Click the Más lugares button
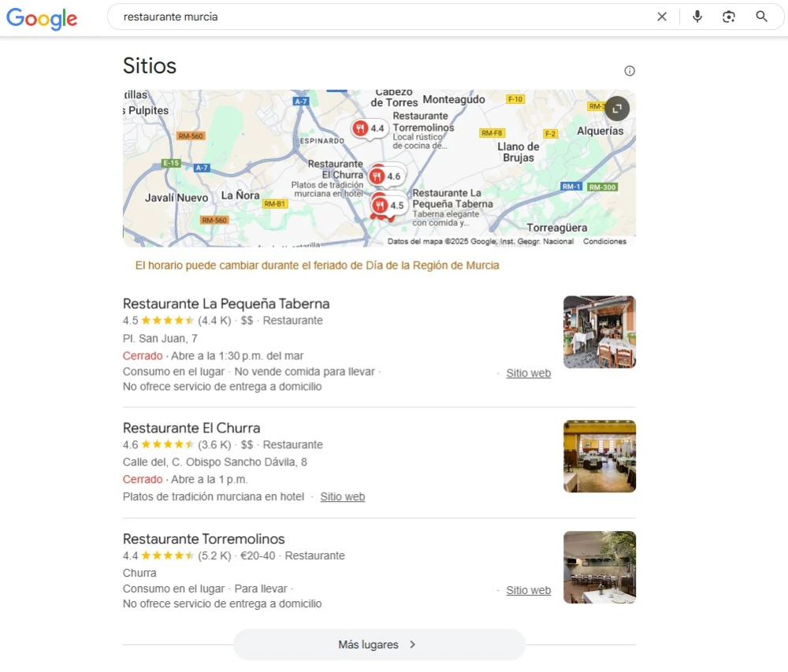Viewport: 788px width, 672px height. 379,644
